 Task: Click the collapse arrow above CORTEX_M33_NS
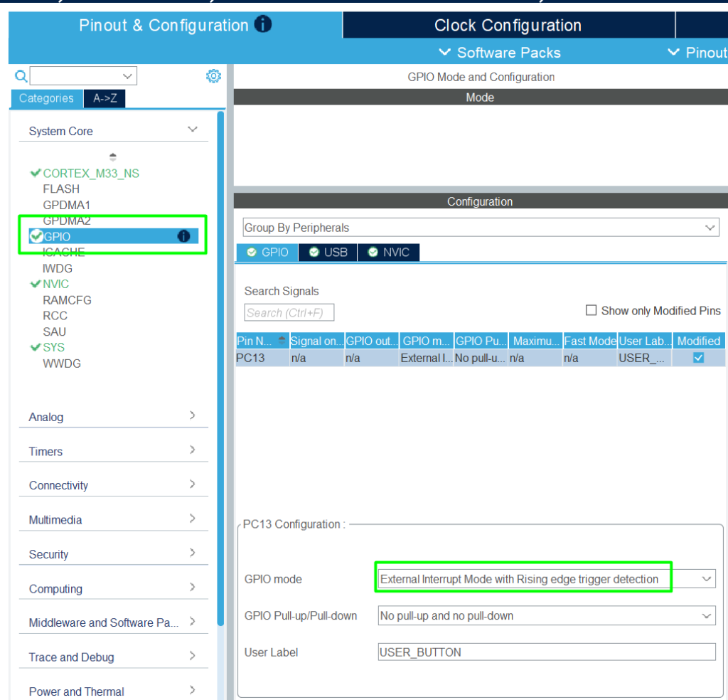(x=113, y=157)
